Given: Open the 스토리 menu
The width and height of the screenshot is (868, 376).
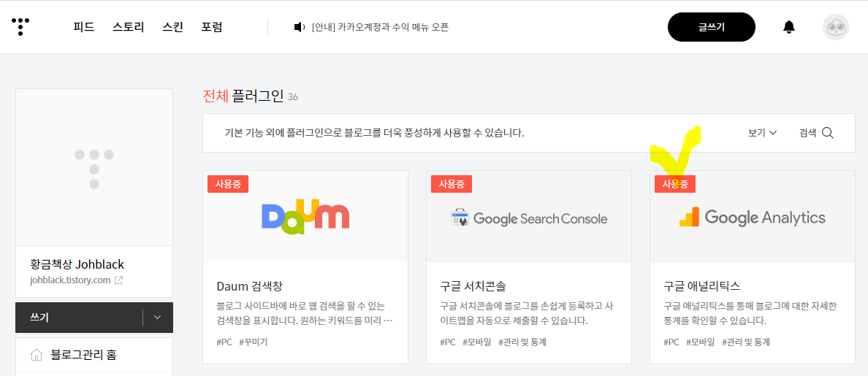Looking at the screenshot, I should click(x=128, y=26).
